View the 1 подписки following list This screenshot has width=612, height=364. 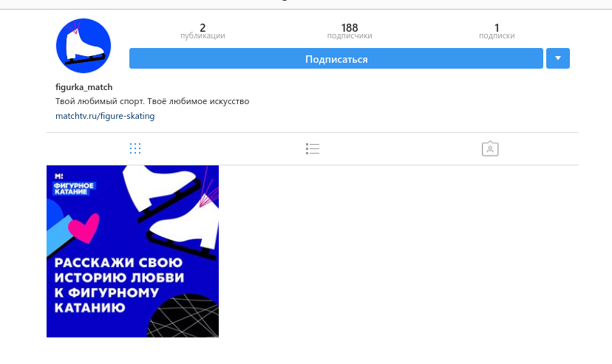click(x=497, y=31)
